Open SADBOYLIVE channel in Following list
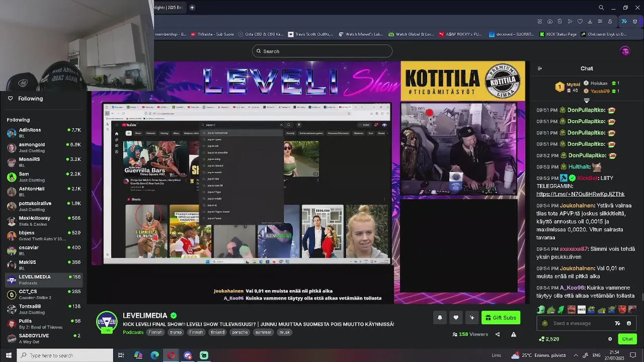 pos(44,338)
